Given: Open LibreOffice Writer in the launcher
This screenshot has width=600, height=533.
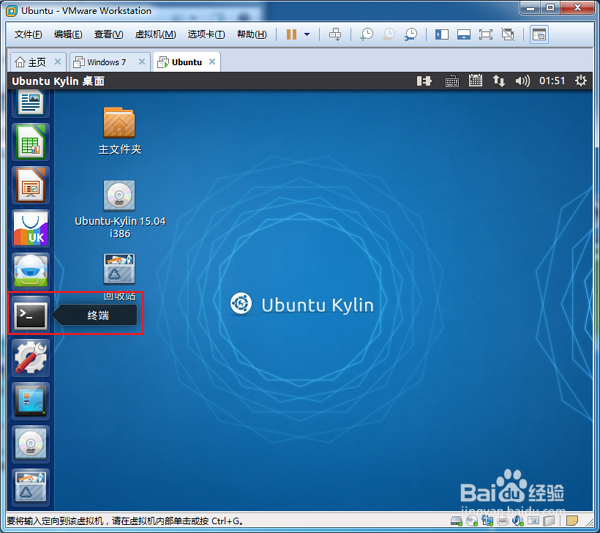Looking at the screenshot, I should tap(31, 102).
